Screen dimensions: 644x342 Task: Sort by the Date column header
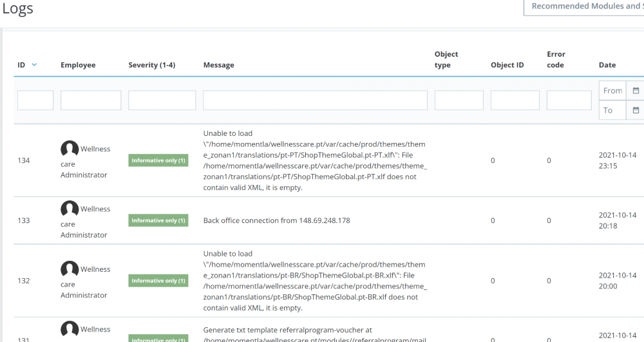[607, 65]
